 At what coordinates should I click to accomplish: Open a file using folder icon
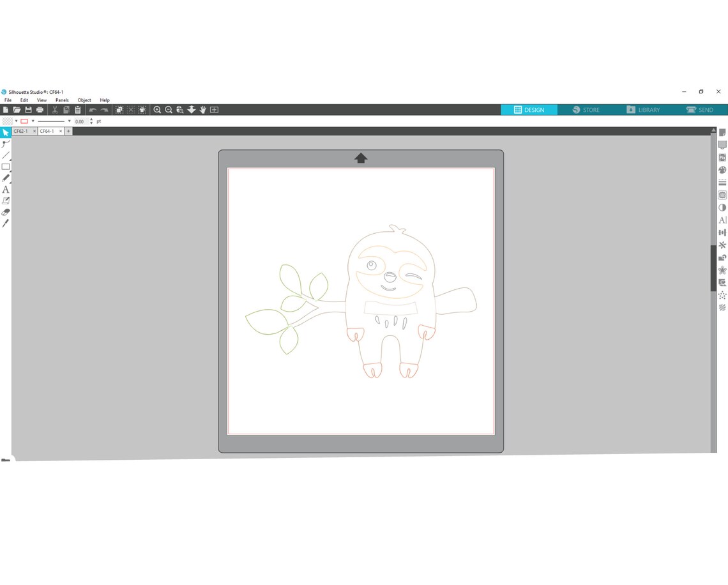pos(17,110)
